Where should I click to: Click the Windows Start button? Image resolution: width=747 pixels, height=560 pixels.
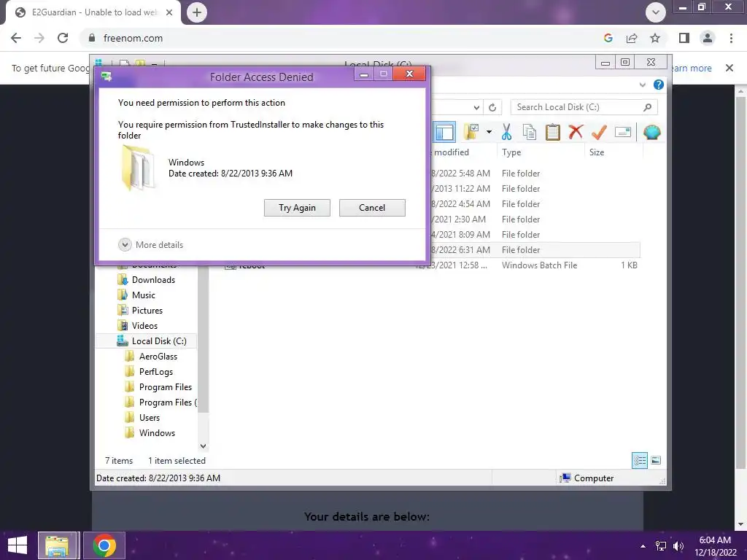18,545
